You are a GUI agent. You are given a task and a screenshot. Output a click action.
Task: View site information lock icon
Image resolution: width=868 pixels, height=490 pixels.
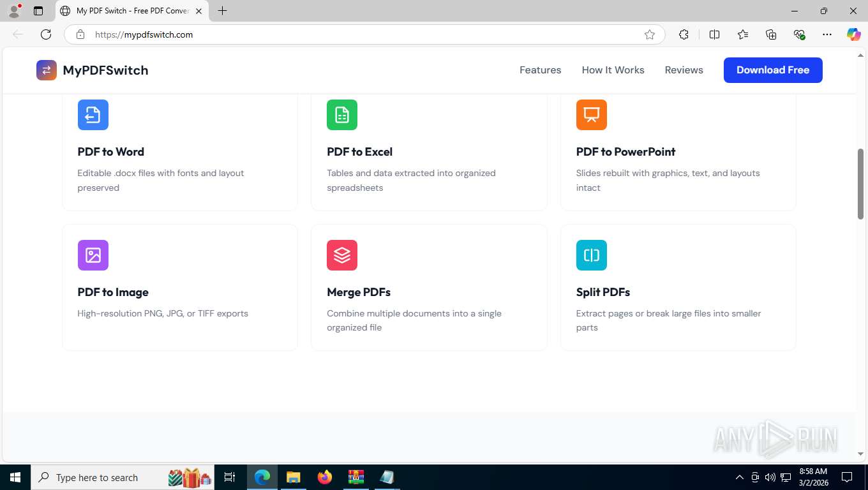(80, 34)
